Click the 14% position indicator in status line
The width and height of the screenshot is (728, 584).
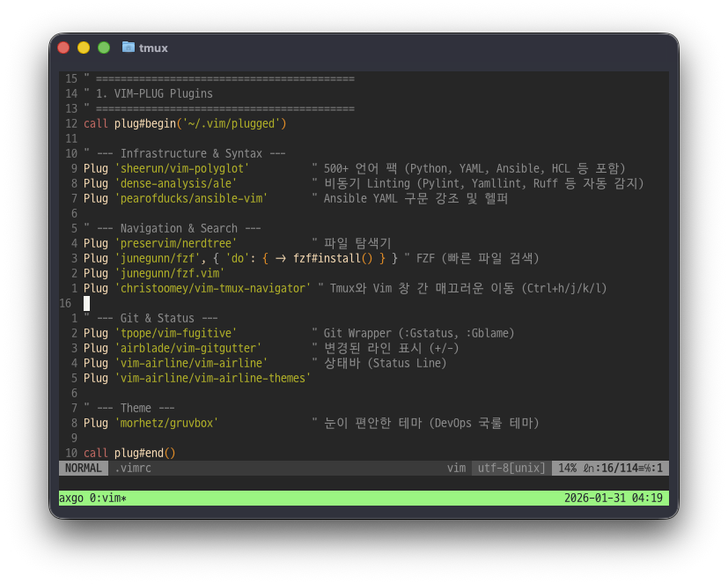tap(567, 468)
